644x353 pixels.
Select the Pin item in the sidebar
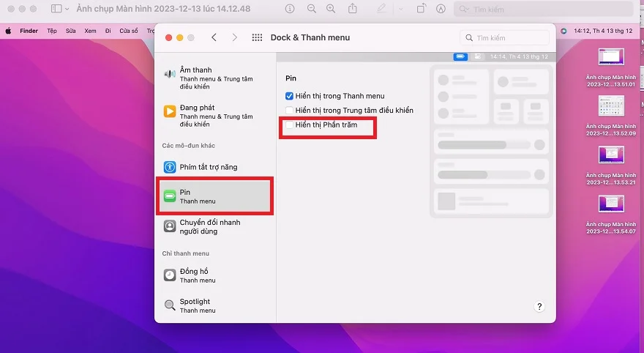(x=215, y=196)
